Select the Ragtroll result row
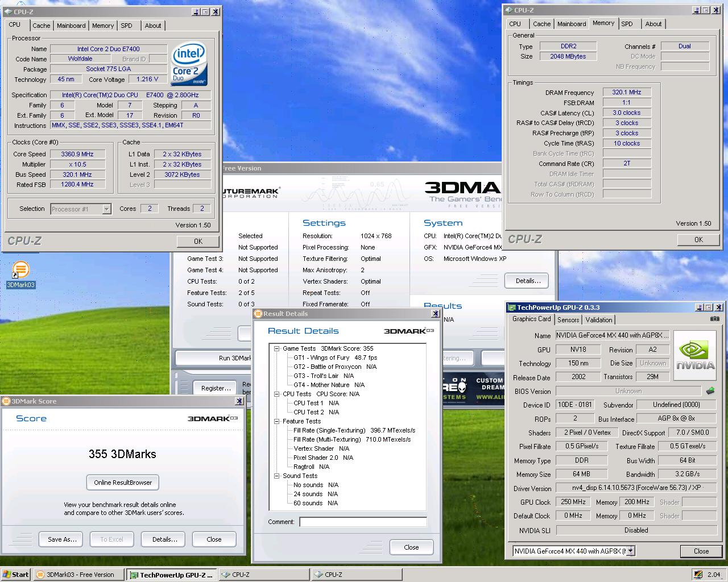Screen dimensions: 728x582 pyautogui.click(x=311, y=467)
